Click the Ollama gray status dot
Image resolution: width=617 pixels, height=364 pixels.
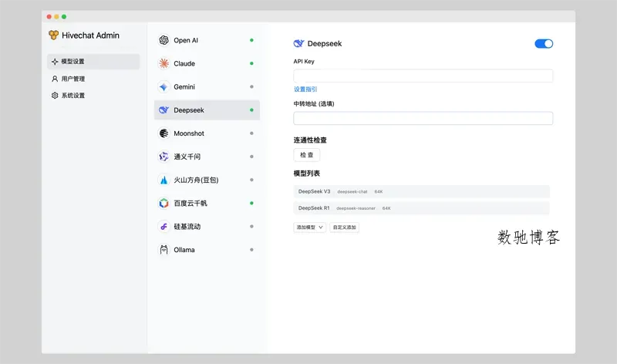251,250
